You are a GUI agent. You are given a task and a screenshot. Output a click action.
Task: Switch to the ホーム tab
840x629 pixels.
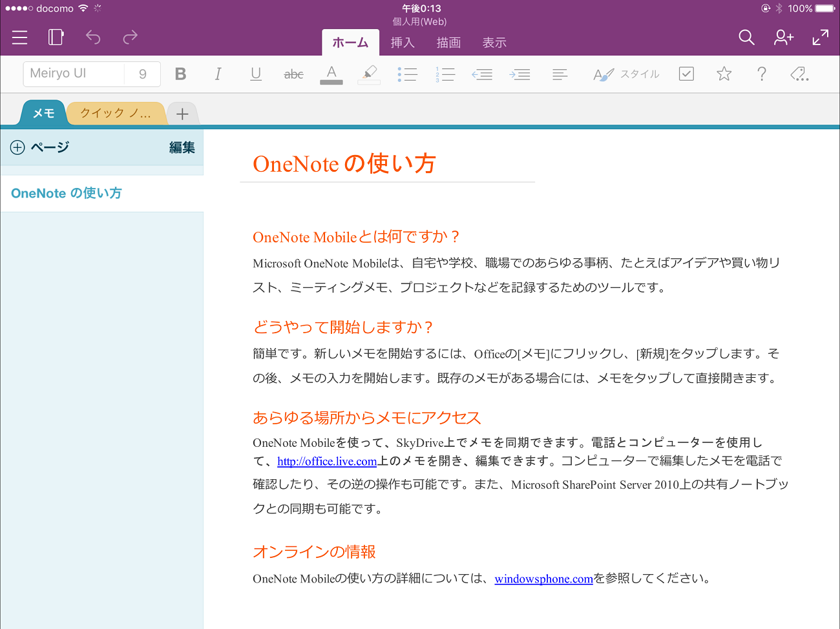(x=350, y=43)
